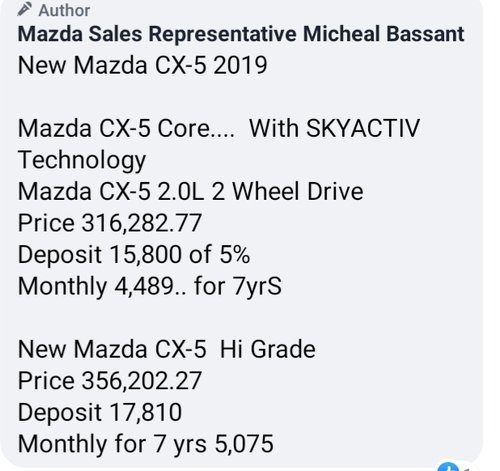Select the Author badge label
The height and width of the screenshot is (471, 500).
64,10
